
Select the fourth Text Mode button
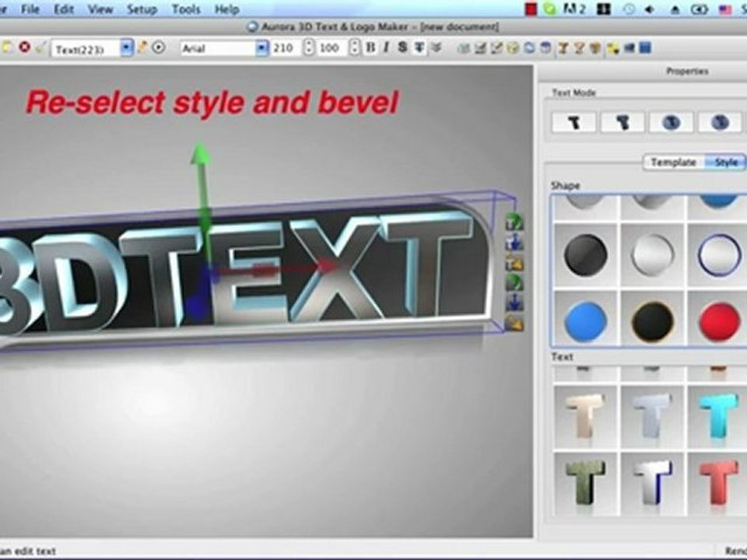click(720, 122)
